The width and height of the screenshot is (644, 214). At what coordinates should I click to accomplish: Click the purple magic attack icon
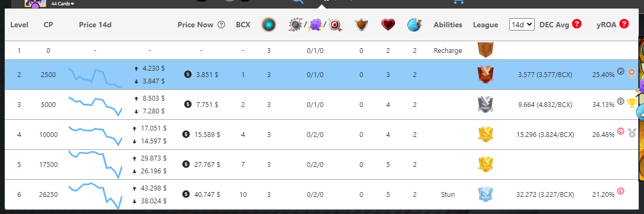(315, 25)
